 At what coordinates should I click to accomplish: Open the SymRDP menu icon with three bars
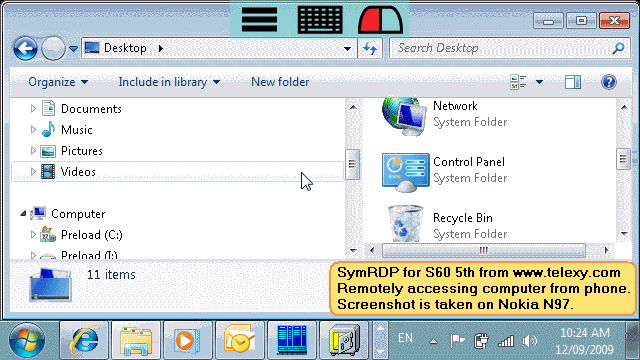tap(259, 19)
